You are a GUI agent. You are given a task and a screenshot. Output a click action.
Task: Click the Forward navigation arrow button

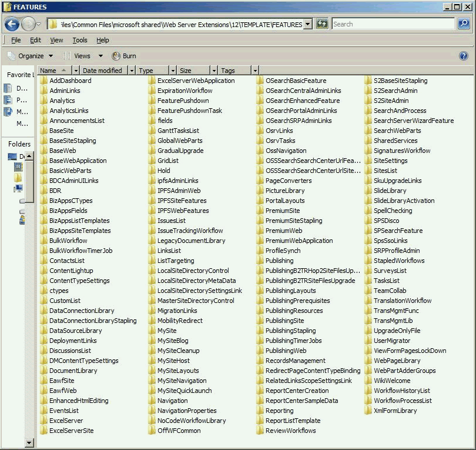(28, 24)
